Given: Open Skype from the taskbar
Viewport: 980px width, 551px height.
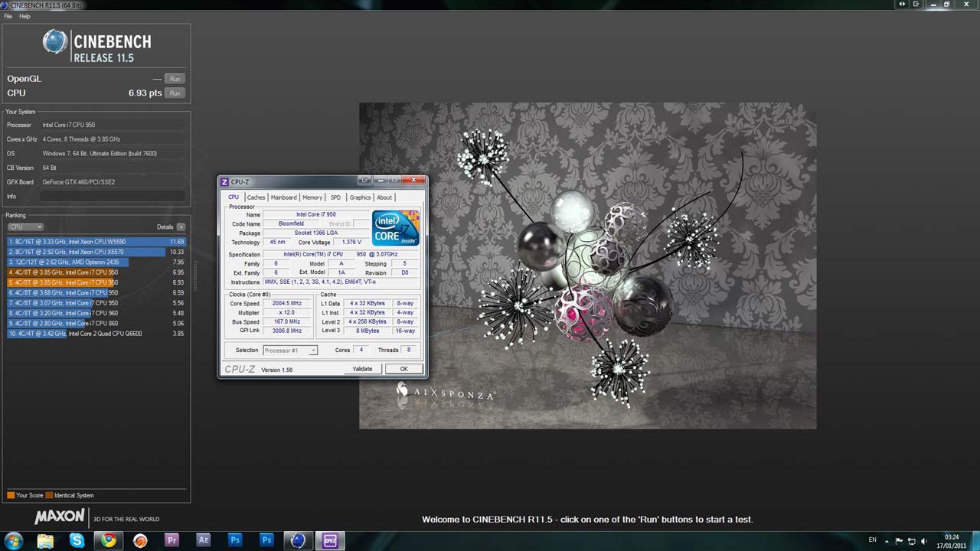Looking at the screenshot, I should pos(77,540).
